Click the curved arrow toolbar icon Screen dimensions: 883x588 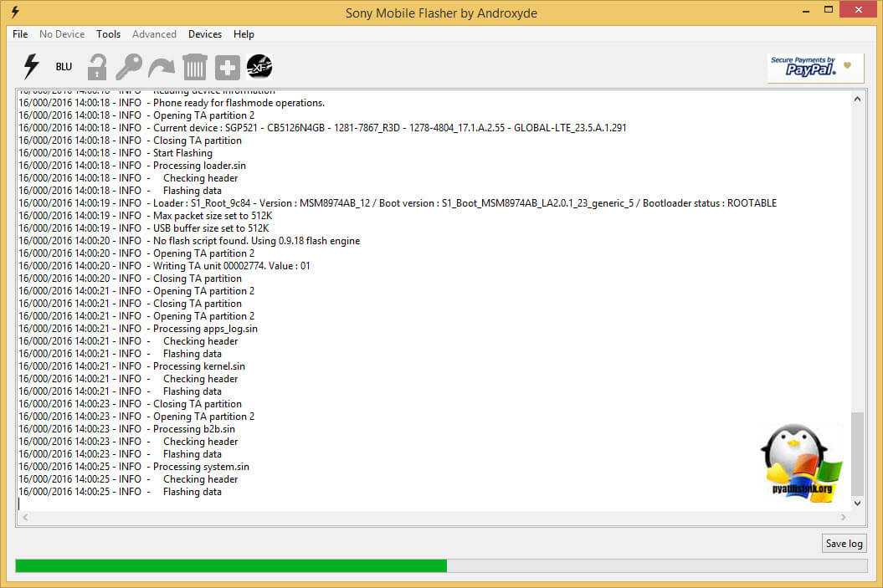pos(162,67)
